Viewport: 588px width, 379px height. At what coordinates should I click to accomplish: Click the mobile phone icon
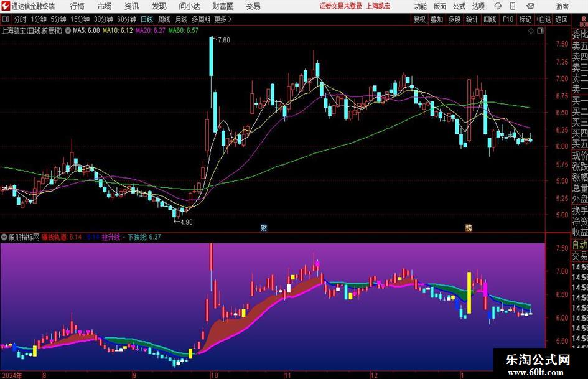[x=513, y=6]
